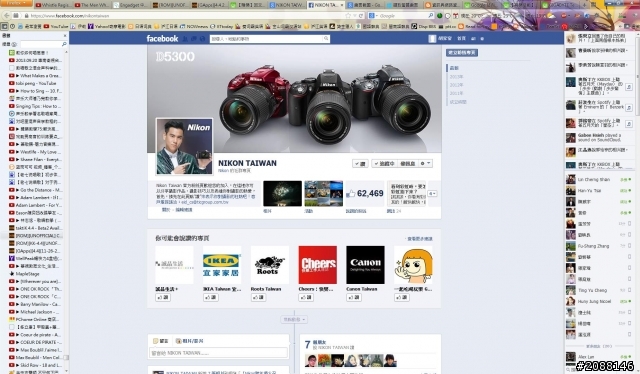Open the YouTube bookmark in the bookmarks toolbar
This screenshot has width=640, height=374.
(56, 26)
